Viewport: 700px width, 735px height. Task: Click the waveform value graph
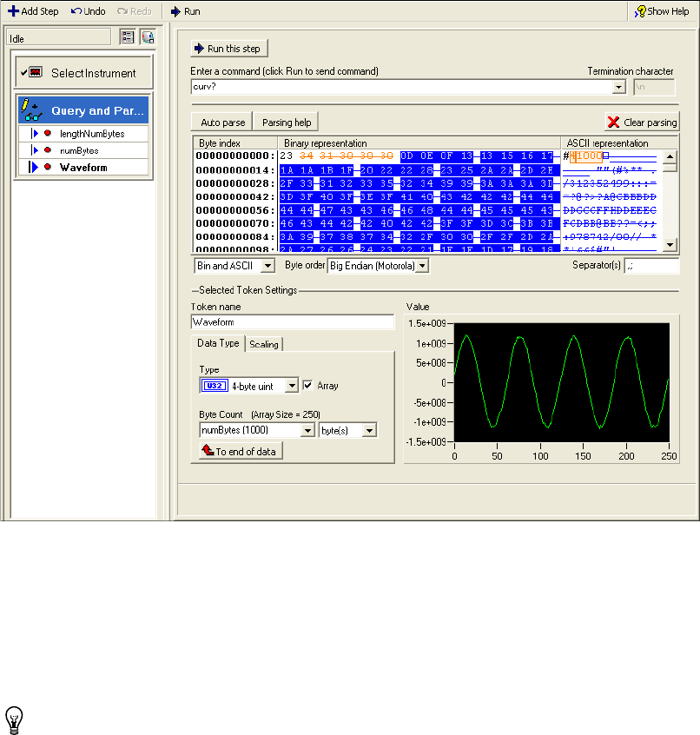click(x=561, y=382)
